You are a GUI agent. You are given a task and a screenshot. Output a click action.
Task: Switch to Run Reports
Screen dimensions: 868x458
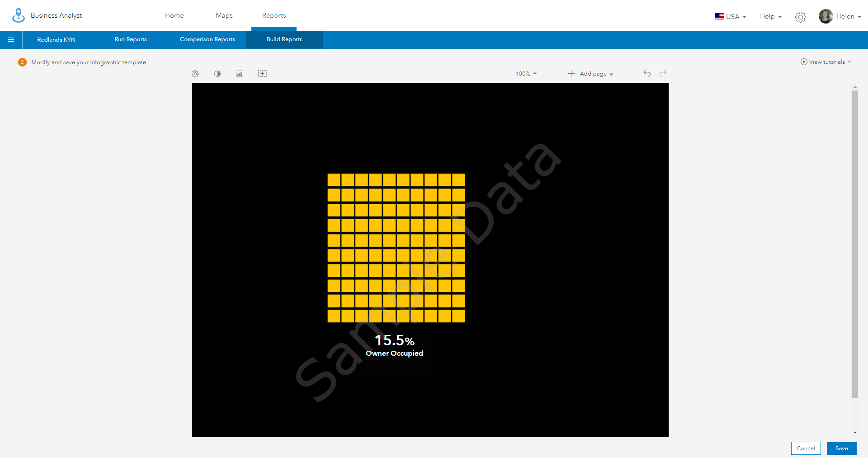[x=131, y=39]
